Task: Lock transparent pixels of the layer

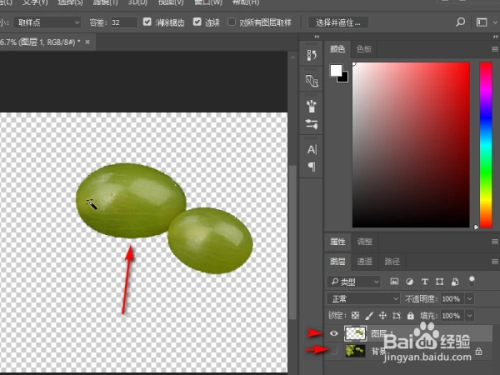Action: pos(355,315)
